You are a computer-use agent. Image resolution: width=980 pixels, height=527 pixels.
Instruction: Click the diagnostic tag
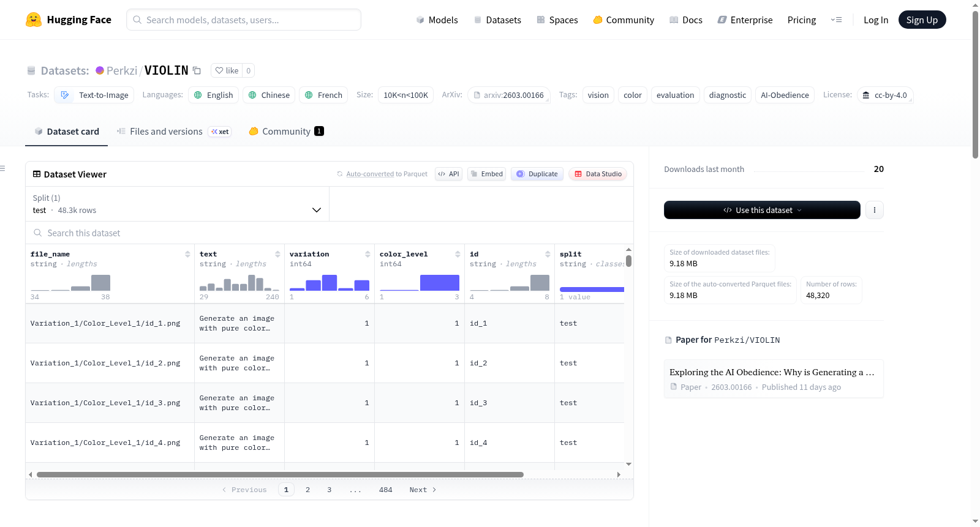point(728,95)
